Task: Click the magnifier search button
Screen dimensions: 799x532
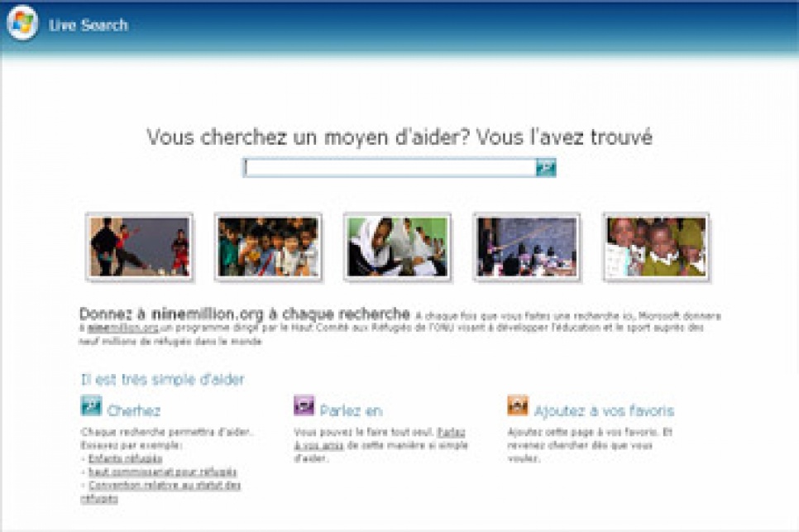Action: tap(546, 168)
